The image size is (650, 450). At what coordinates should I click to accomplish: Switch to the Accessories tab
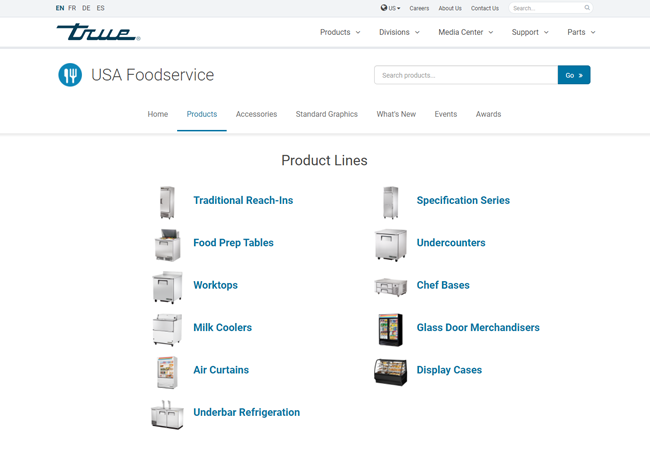pos(256,114)
